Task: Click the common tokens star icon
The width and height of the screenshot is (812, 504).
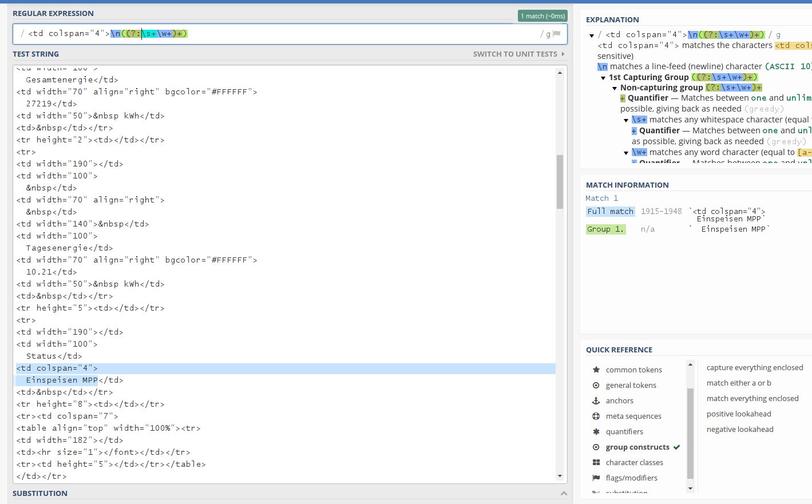Action: pos(596,370)
